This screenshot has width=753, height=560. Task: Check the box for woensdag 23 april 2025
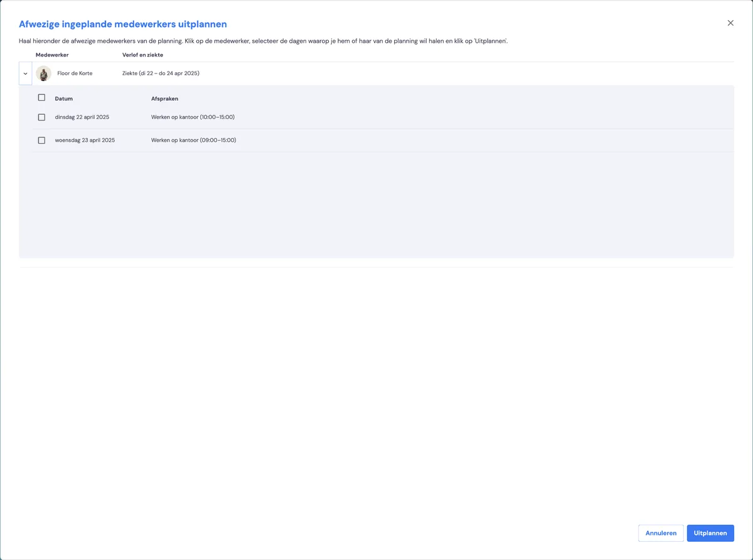click(x=41, y=140)
